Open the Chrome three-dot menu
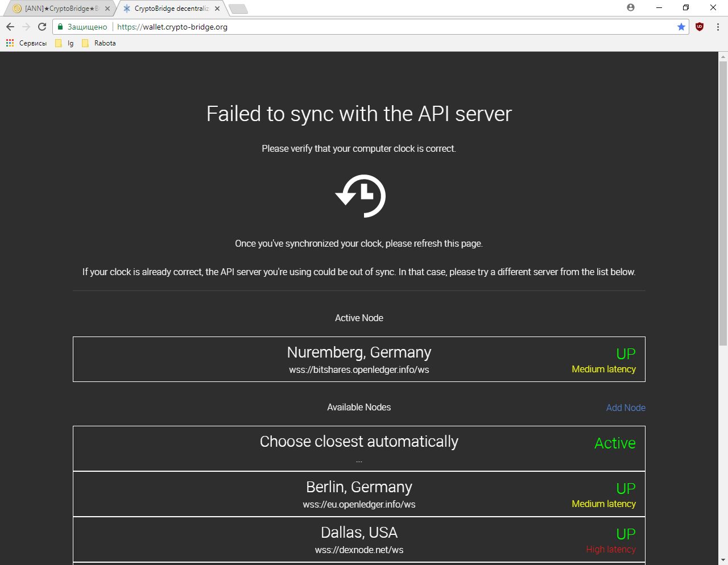 [718, 27]
